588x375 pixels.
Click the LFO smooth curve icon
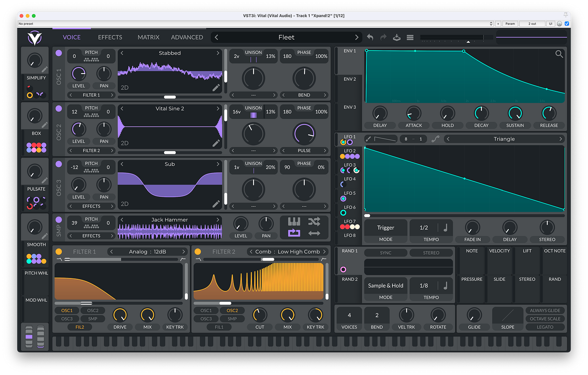435,139
